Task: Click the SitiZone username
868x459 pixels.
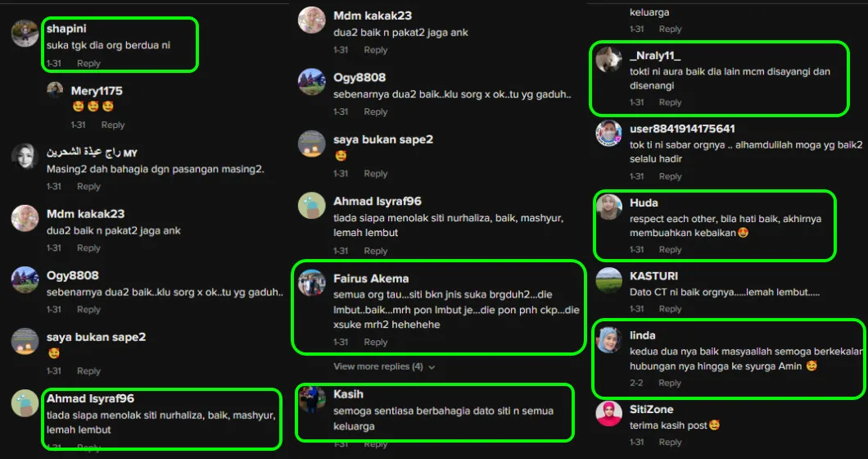Action: pyautogui.click(x=652, y=410)
